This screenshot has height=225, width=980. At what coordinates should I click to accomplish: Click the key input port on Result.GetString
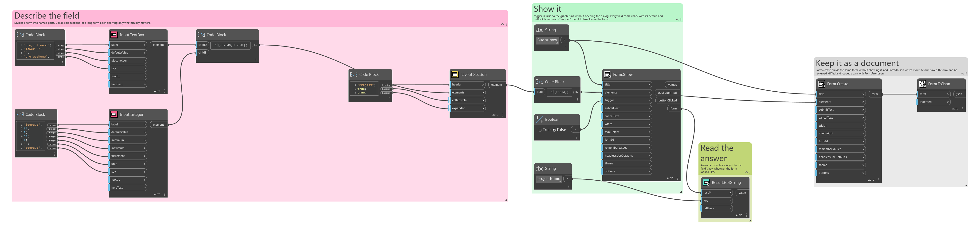717,201
